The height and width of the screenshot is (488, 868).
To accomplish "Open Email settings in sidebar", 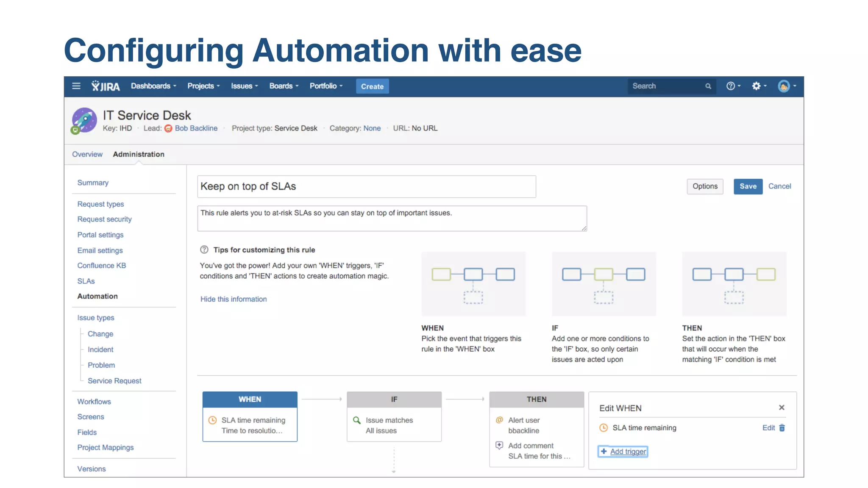I will pyautogui.click(x=100, y=250).
